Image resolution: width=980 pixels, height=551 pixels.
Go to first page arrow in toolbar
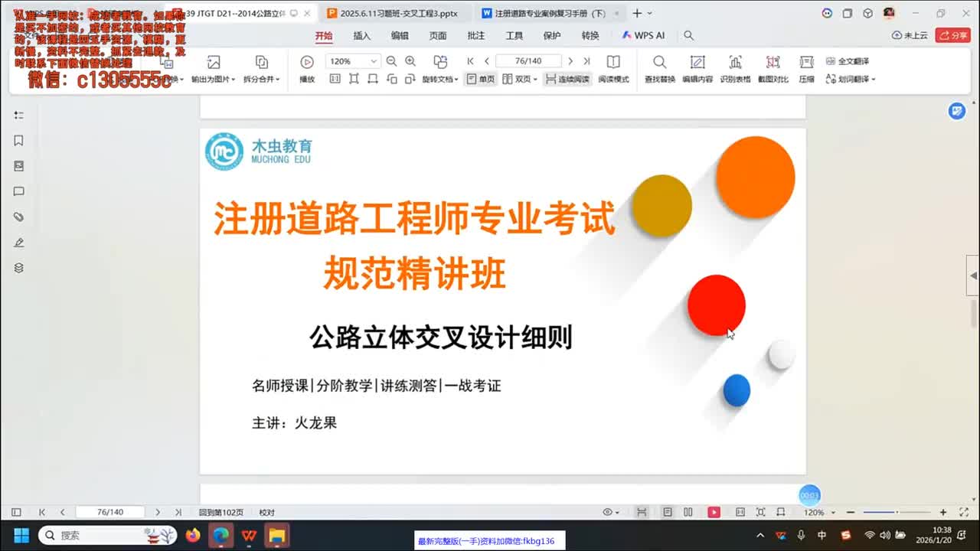471,61
